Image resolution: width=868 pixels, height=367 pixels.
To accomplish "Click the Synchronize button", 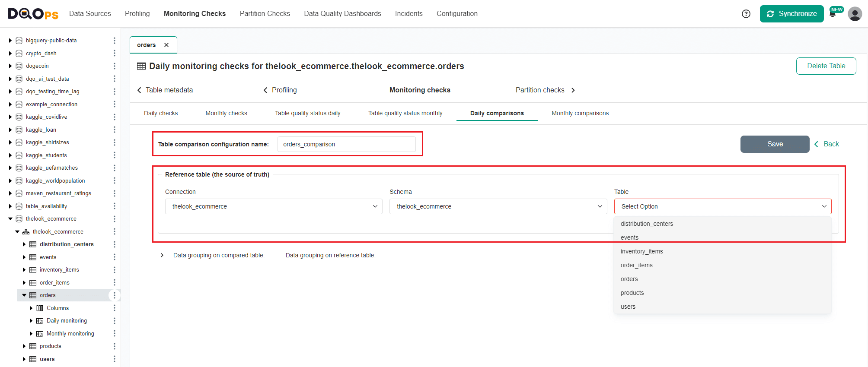I will click(792, 14).
